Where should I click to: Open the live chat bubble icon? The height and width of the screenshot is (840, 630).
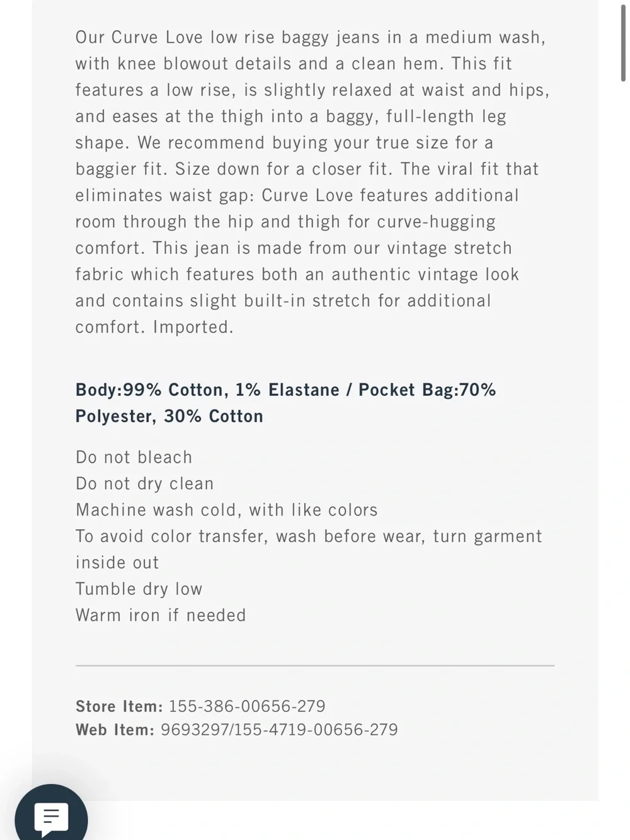(x=51, y=816)
